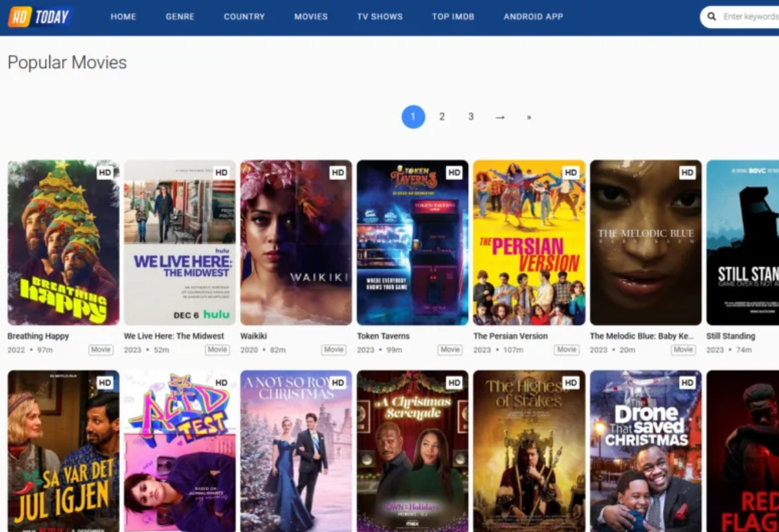Viewport: 779px width, 532px height.
Task: Click Movie tag under Waikiki
Action: (334, 350)
